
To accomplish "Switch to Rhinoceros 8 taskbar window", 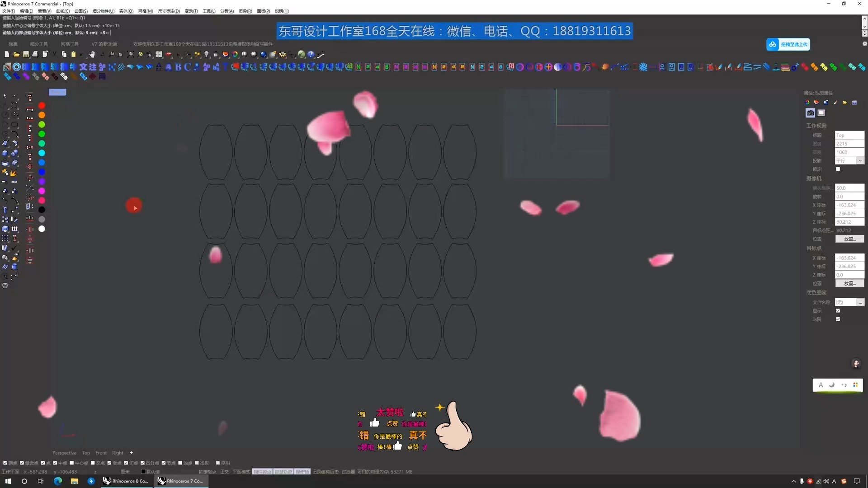I will point(126,481).
